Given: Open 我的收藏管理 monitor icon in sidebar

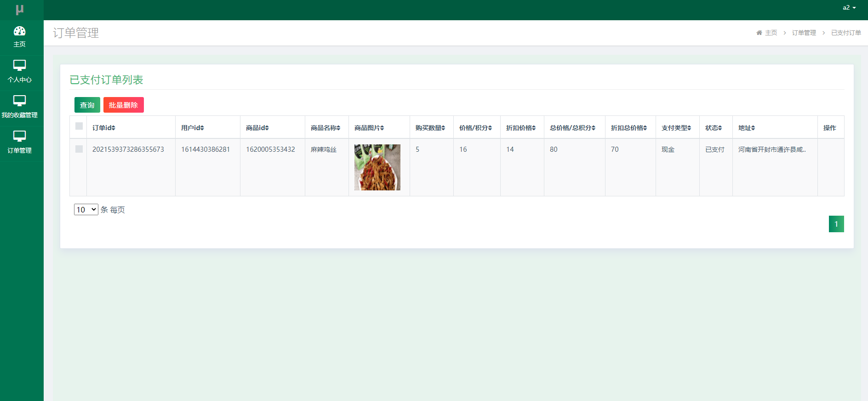Looking at the screenshot, I should pos(19,101).
